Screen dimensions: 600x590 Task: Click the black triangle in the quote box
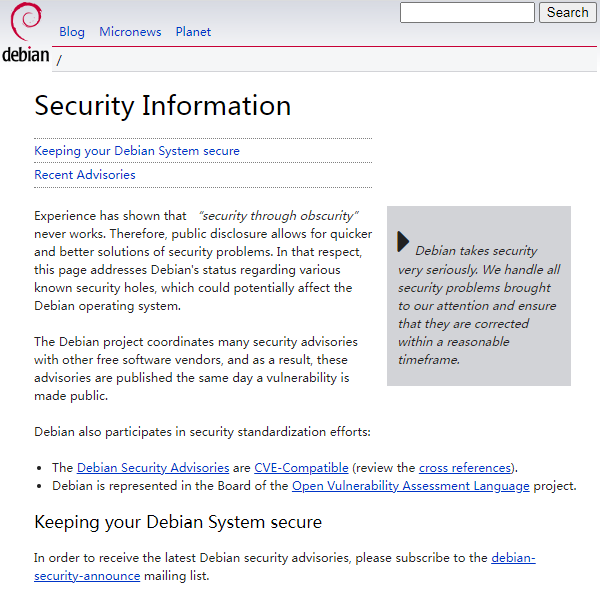pos(403,241)
